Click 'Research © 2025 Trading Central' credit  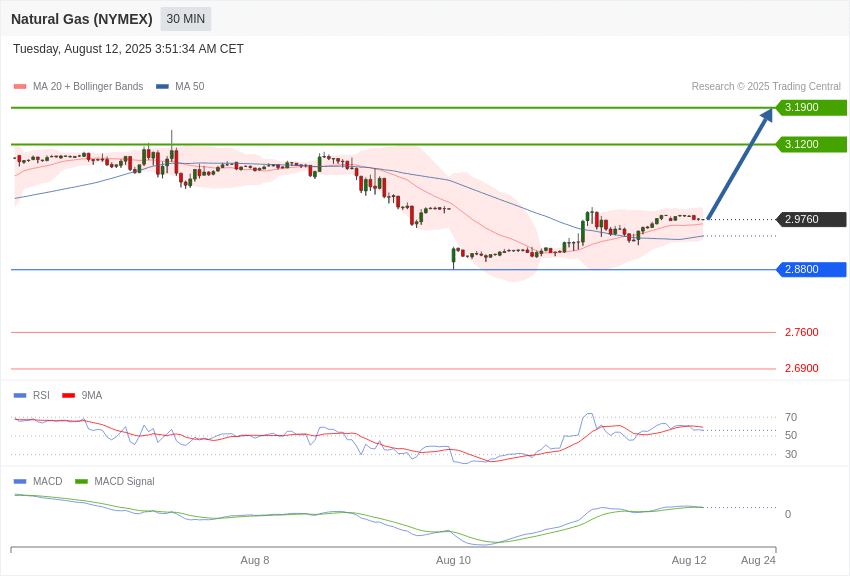766,87
